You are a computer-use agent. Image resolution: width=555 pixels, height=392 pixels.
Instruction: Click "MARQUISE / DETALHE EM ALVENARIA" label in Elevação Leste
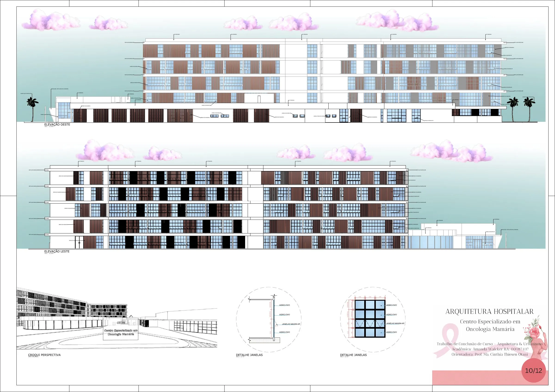click(x=509, y=230)
